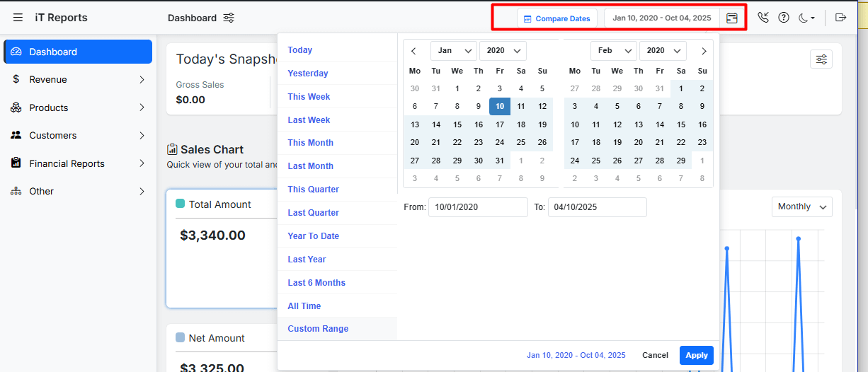Click the Customers people icon
The width and height of the screenshot is (868, 372).
coord(16,135)
